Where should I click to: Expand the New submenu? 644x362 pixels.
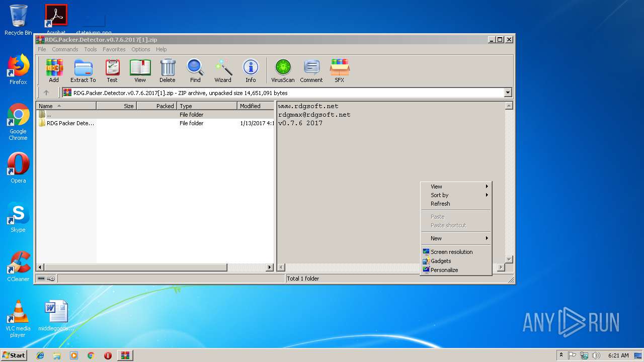[x=456, y=238]
